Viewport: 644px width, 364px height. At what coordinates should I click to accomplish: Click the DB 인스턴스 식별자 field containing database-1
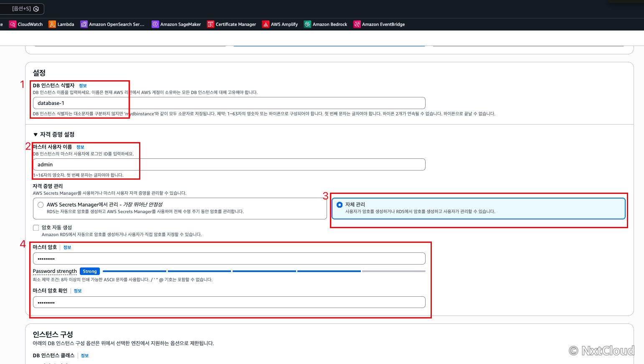(x=229, y=103)
